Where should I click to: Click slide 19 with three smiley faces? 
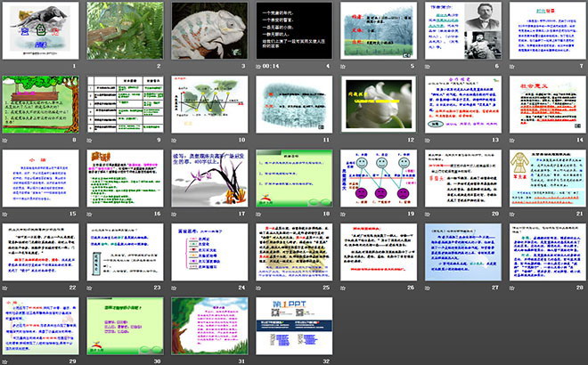click(377, 178)
